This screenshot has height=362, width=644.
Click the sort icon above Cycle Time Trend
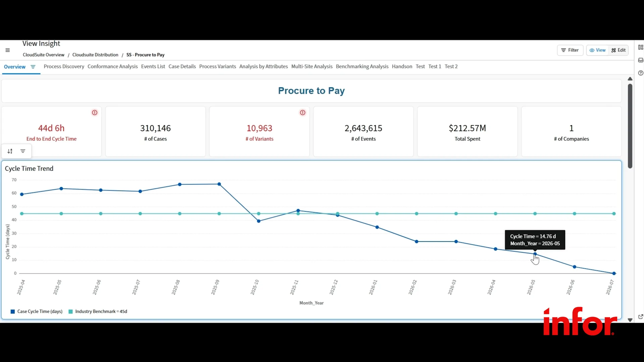10,151
